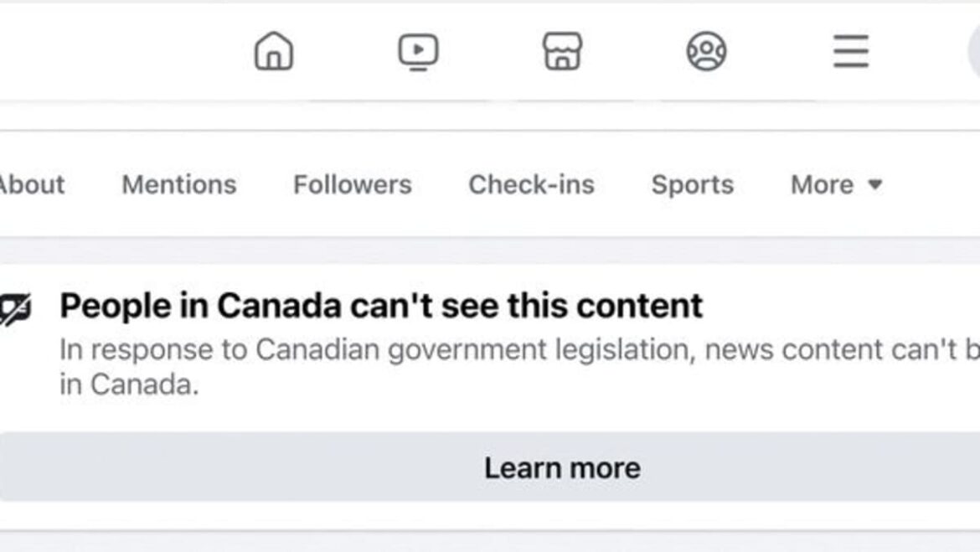
Task: Switch to the About tab
Action: [x=33, y=184]
